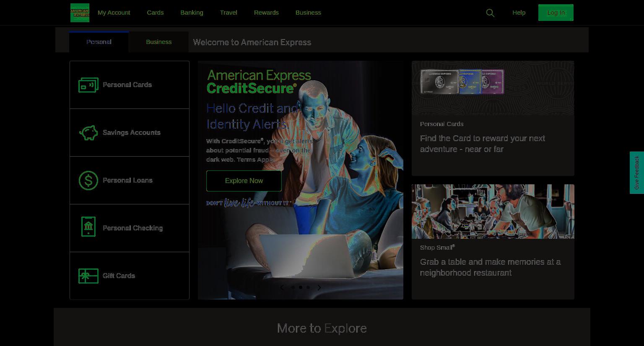
Task: Switch to the Personal tab
Action: point(99,42)
